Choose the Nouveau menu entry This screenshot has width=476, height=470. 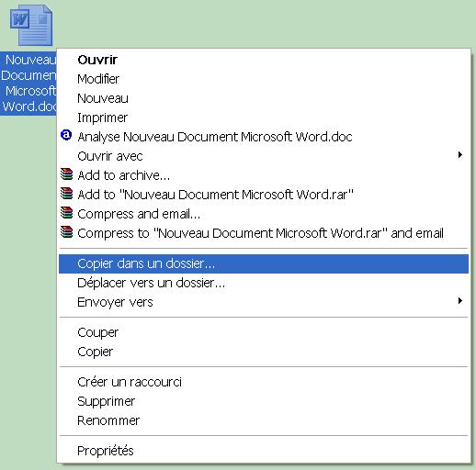(264, 98)
